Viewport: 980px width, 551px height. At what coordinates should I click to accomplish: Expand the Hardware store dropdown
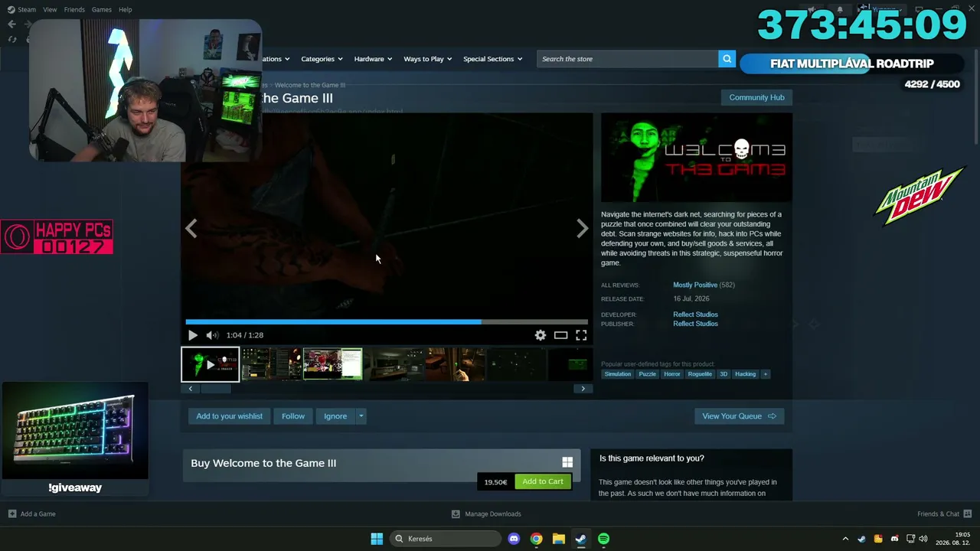click(373, 59)
